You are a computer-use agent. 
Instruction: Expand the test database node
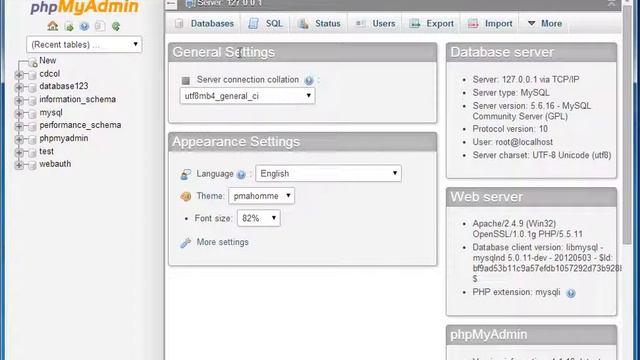(19, 152)
